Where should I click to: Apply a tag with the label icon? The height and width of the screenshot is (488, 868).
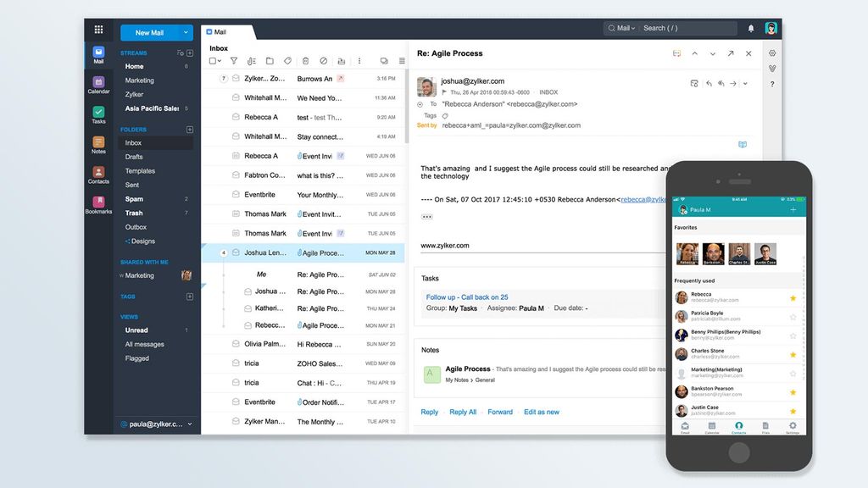(x=288, y=61)
